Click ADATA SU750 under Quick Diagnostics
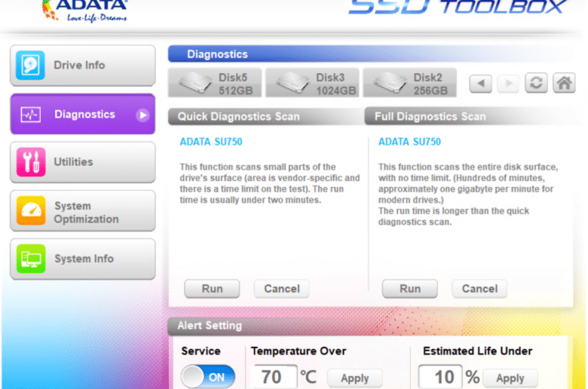Screen dimensions: 588x389 211,142
